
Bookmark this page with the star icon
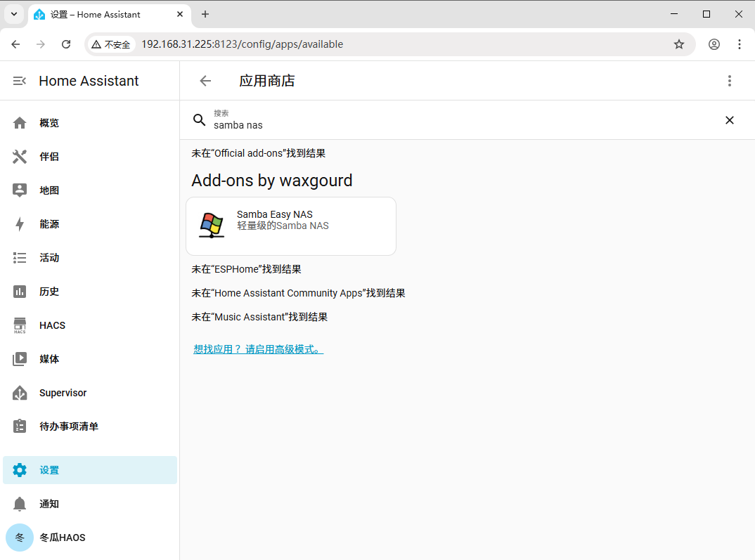[x=679, y=44]
